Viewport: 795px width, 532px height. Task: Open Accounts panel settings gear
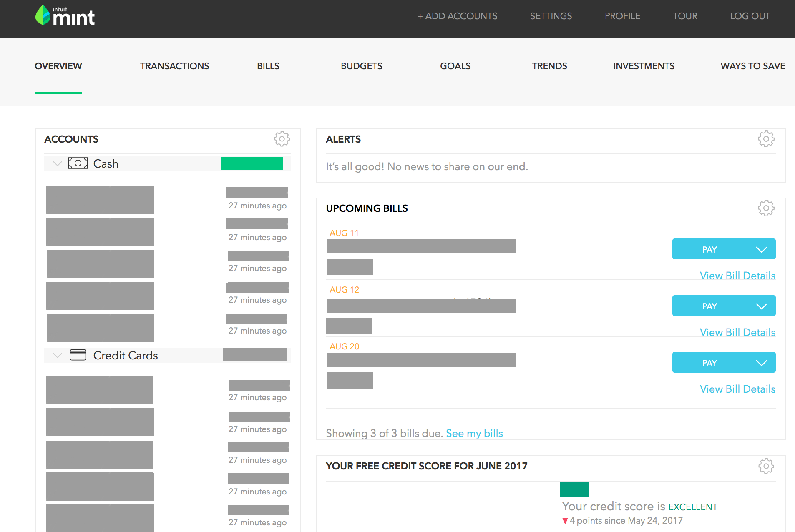point(282,139)
